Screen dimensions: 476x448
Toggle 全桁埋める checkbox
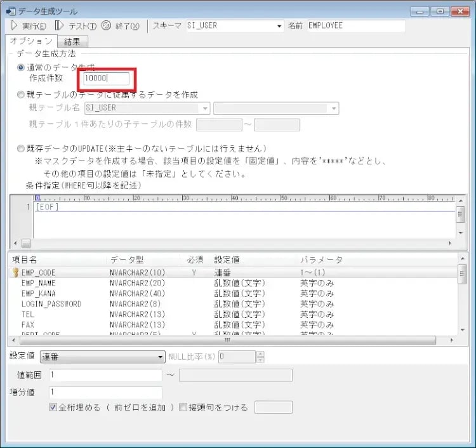53,407
